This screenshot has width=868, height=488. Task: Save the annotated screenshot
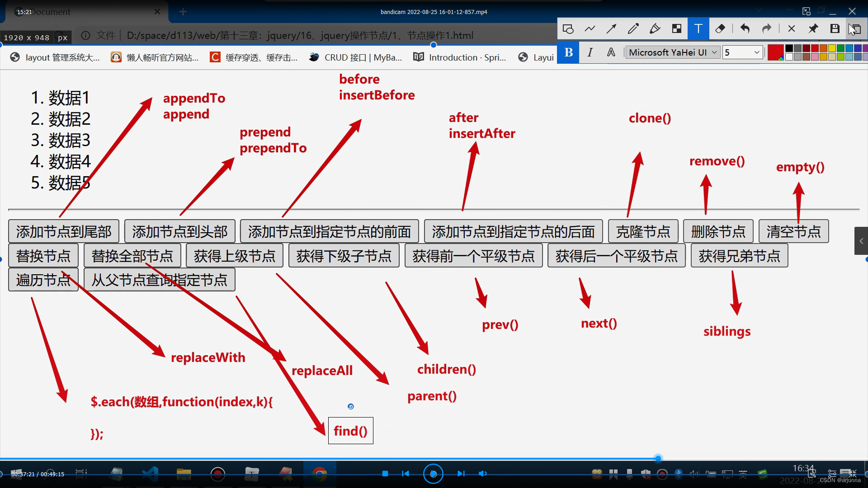(x=835, y=29)
